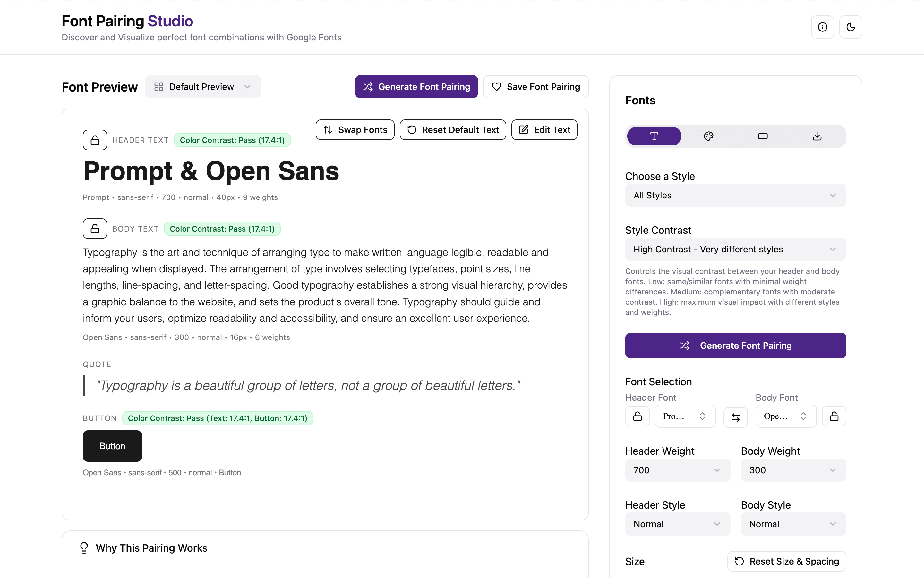Open Header Weight dropdown showing 700
The width and height of the screenshot is (924, 578).
(x=677, y=470)
